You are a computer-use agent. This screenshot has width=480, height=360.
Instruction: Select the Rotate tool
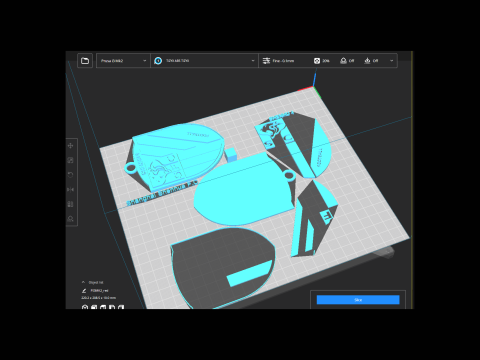(x=70, y=175)
